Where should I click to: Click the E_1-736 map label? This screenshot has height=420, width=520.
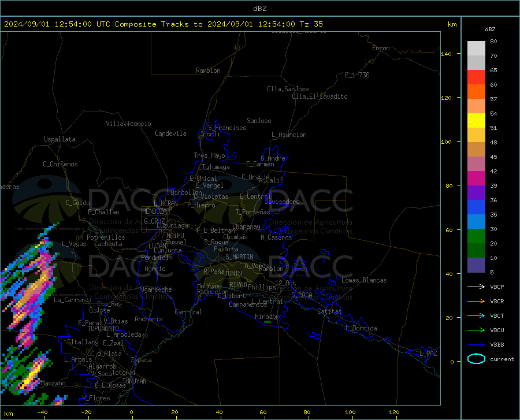pos(357,75)
